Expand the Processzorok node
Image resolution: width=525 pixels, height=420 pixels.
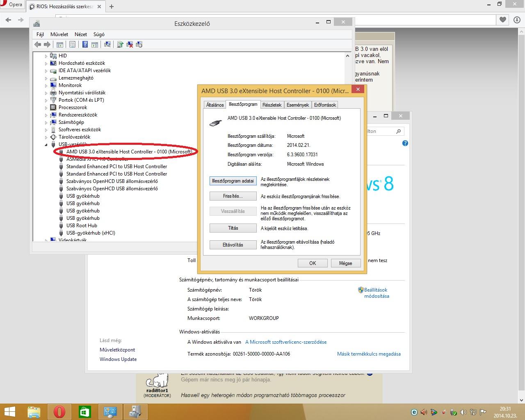point(46,107)
